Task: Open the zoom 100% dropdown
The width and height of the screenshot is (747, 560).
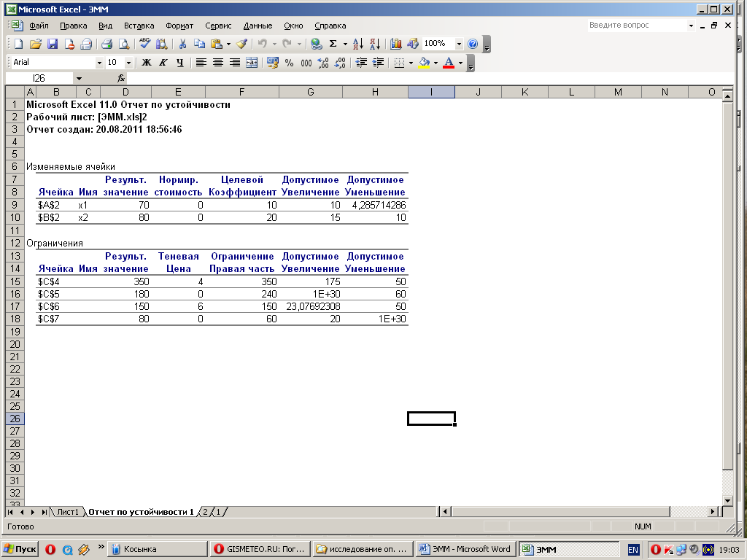Action: click(459, 44)
